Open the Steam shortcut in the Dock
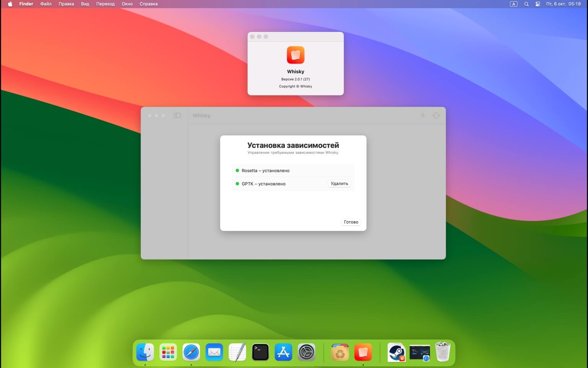The image size is (588, 368). 396,352
